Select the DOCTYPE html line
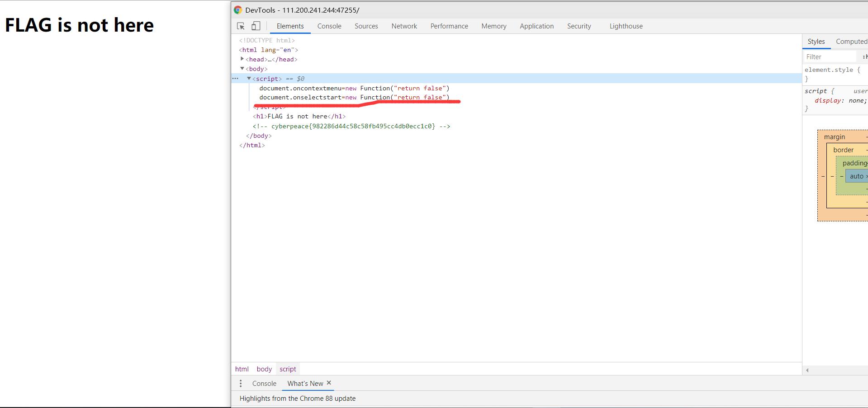 (267, 40)
